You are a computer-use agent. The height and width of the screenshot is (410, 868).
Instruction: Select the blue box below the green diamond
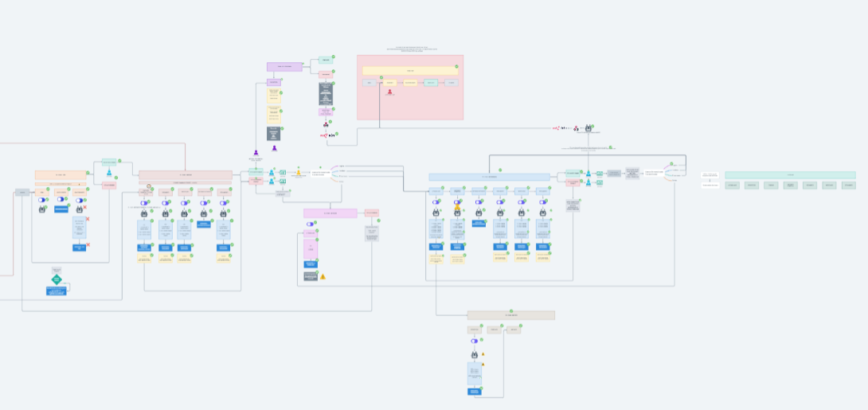57,291
